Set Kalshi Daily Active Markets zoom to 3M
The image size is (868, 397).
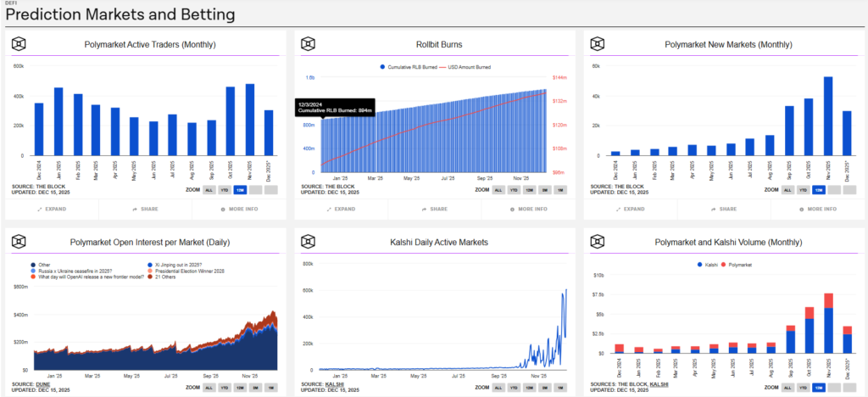coord(545,388)
